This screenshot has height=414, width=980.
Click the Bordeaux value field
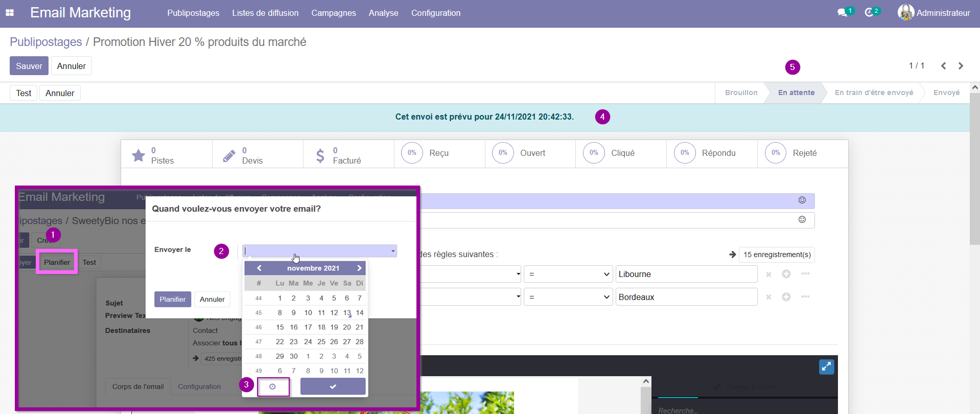686,297
